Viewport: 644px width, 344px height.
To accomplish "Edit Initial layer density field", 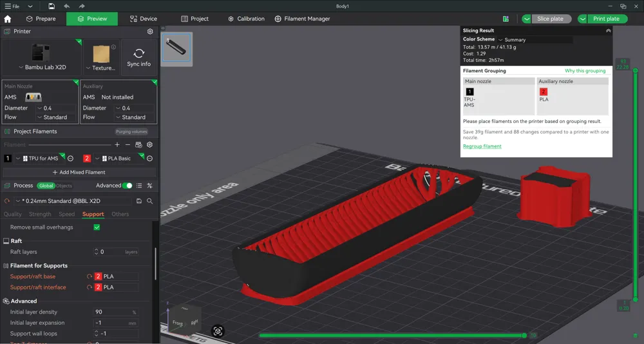I will (116, 312).
